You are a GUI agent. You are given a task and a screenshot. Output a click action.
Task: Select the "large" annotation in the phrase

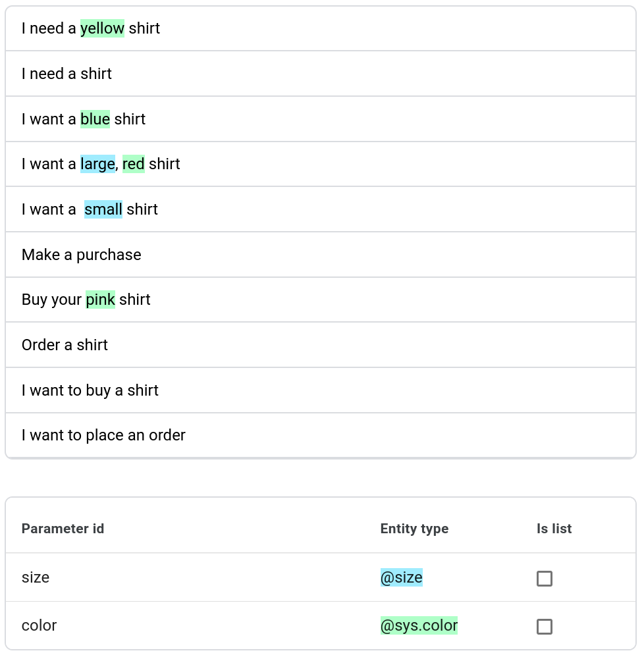(97, 164)
